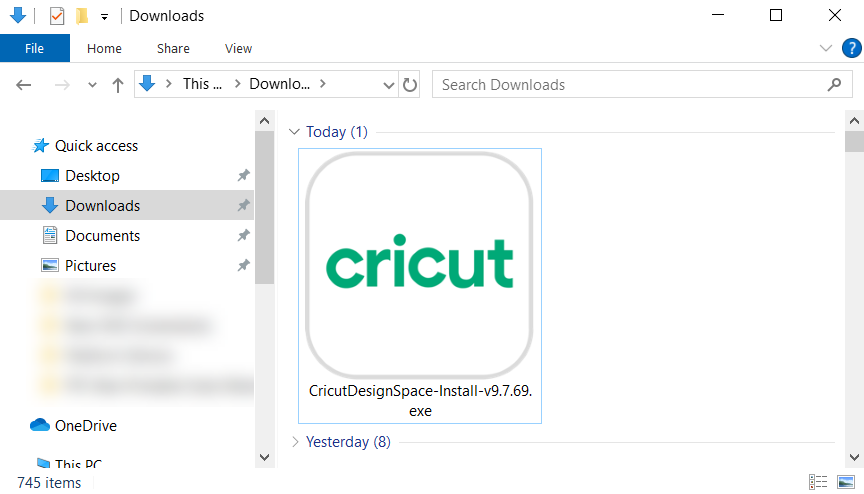Screen dimensions: 864x494
Task: Minimize the Downloads window
Action: click(718, 15)
